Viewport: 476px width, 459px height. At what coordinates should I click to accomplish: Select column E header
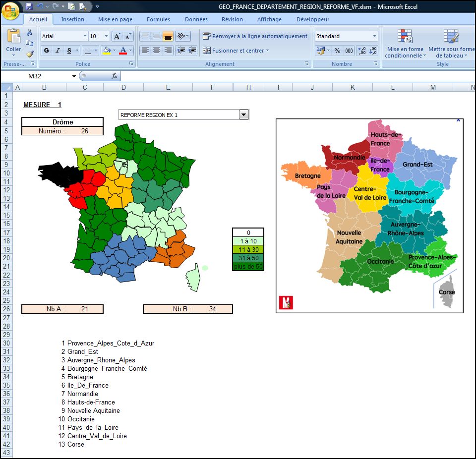(x=168, y=87)
